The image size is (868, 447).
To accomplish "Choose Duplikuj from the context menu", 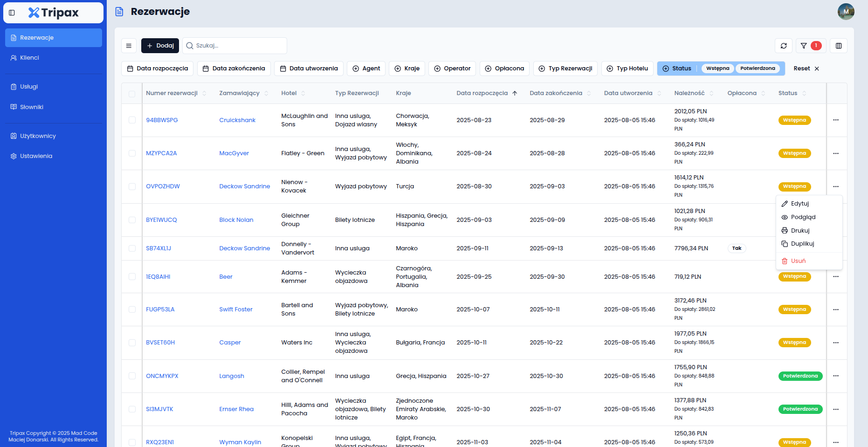I will coord(802,244).
